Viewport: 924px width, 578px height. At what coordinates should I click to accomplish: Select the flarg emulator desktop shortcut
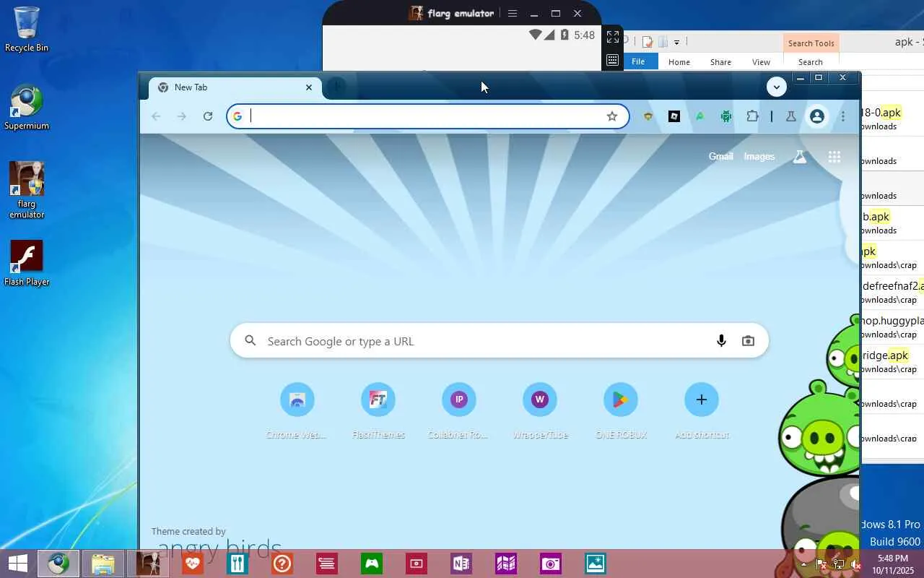pyautogui.click(x=27, y=190)
